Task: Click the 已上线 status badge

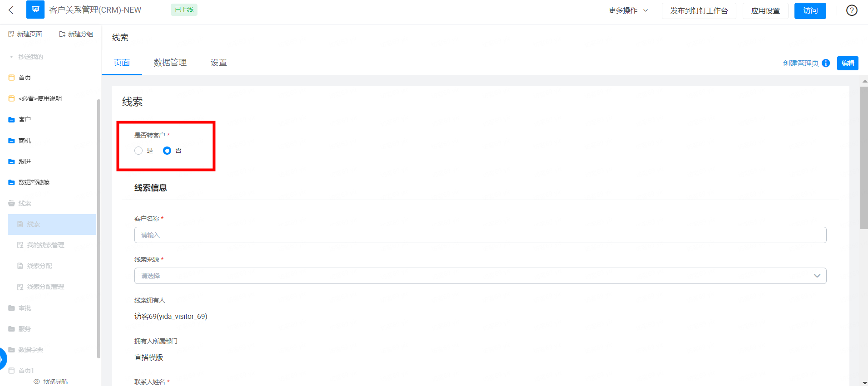Action: click(184, 10)
